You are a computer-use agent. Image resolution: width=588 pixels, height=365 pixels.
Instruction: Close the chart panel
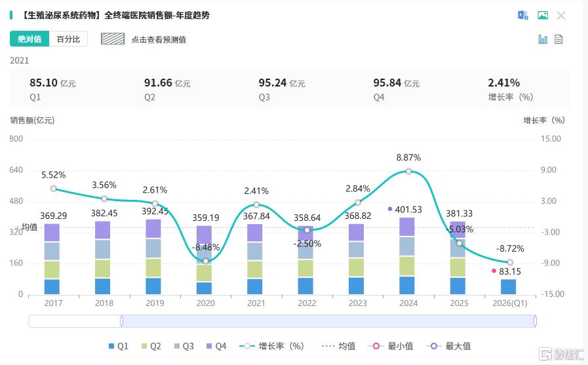(x=561, y=15)
